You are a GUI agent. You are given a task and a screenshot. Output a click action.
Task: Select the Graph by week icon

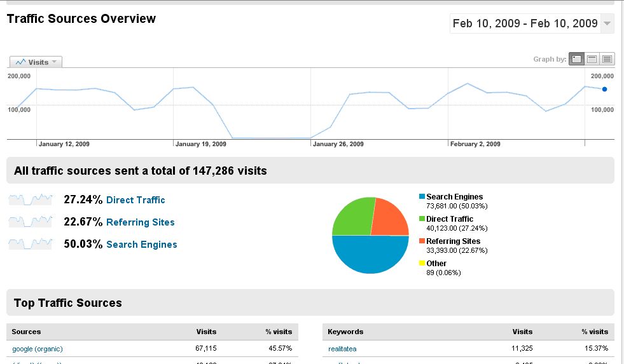click(592, 59)
